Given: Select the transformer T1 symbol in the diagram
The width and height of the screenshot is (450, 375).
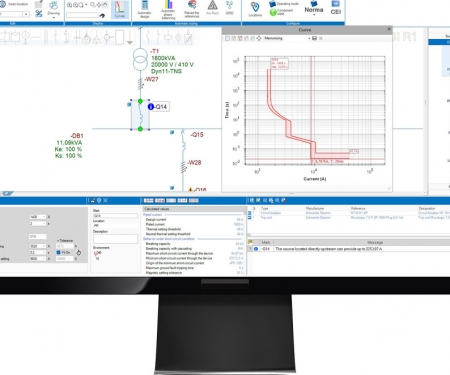Looking at the screenshot, I should tap(140, 59).
